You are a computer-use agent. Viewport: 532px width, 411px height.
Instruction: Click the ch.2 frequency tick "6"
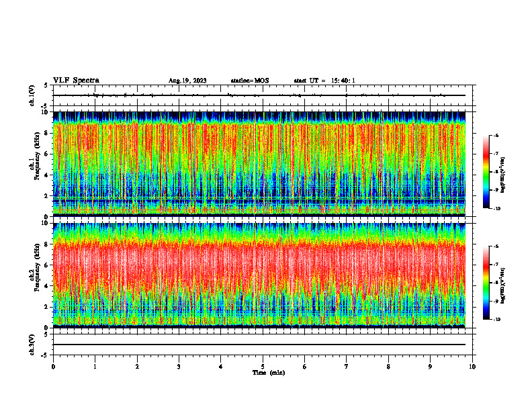(x=47, y=265)
